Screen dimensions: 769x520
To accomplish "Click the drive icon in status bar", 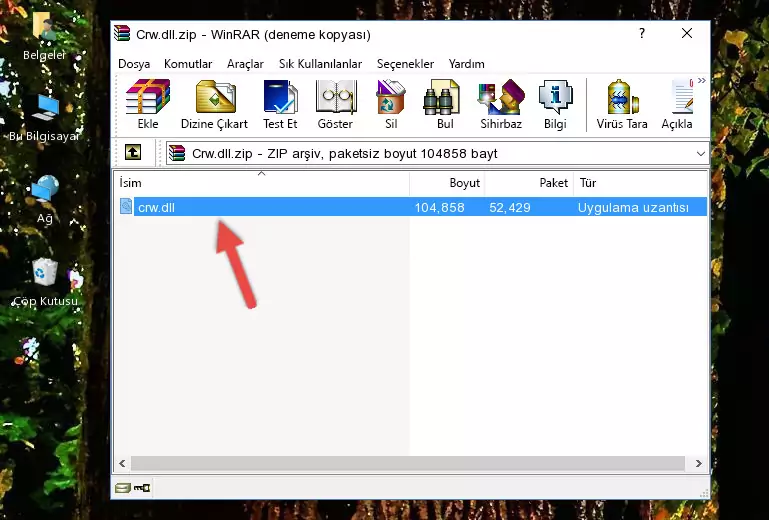I will coord(123,488).
